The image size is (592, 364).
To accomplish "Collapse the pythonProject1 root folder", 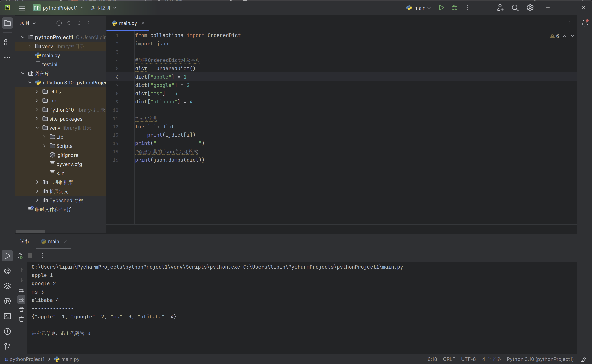I will pos(23,37).
